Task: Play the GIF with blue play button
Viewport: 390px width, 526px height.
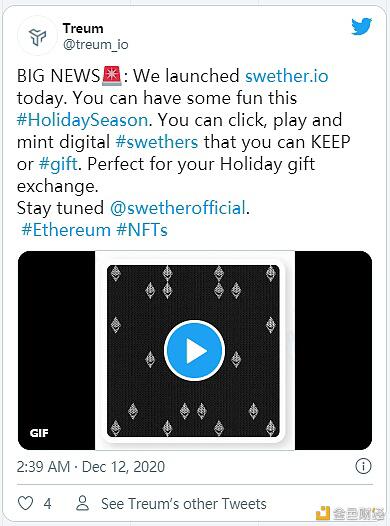Action: click(x=194, y=351)
